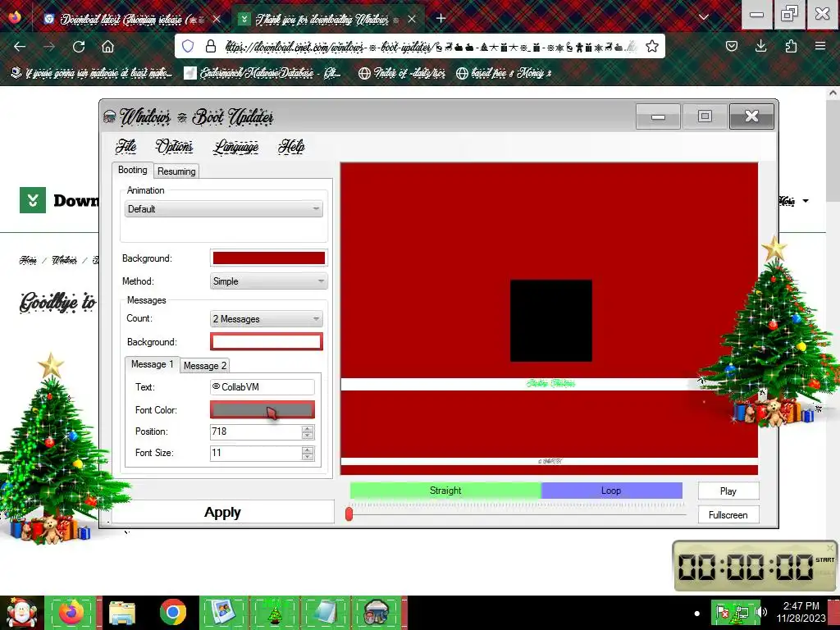
Task: Click the white Messages Background color swatch
Action: click(267, 342)
